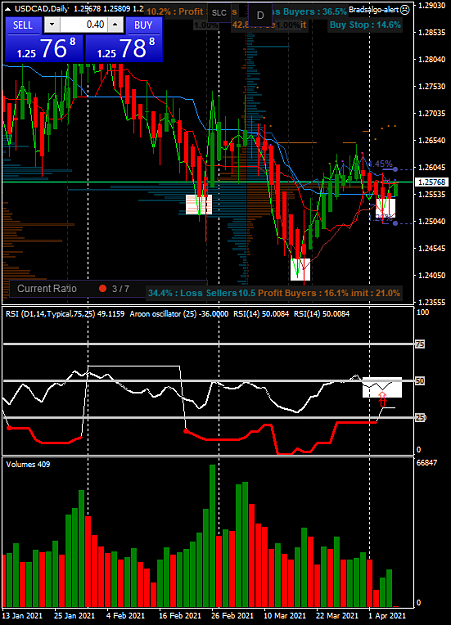Click the RSI 75 level label

420,344
